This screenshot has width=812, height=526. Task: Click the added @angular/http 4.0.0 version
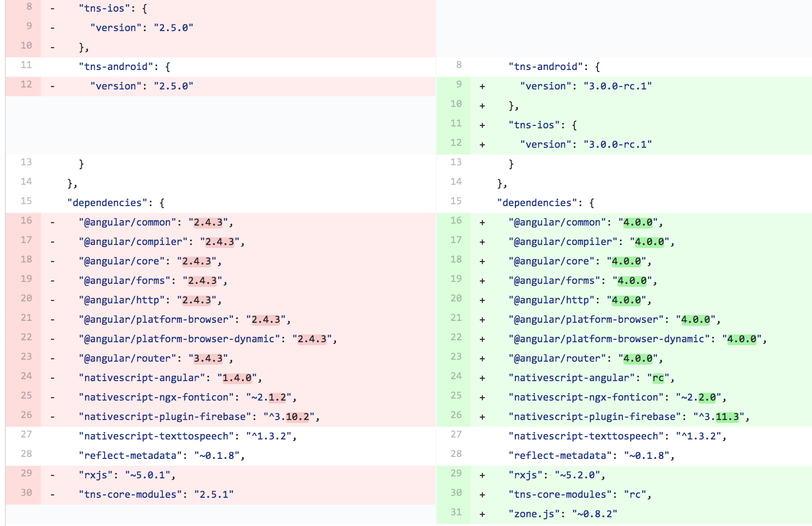tap(626, 300)
